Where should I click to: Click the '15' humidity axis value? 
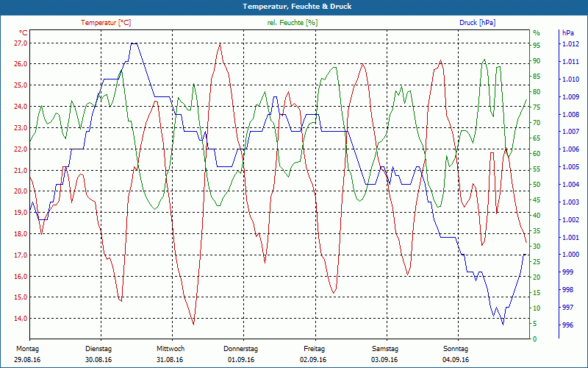(x=537, y=292)
